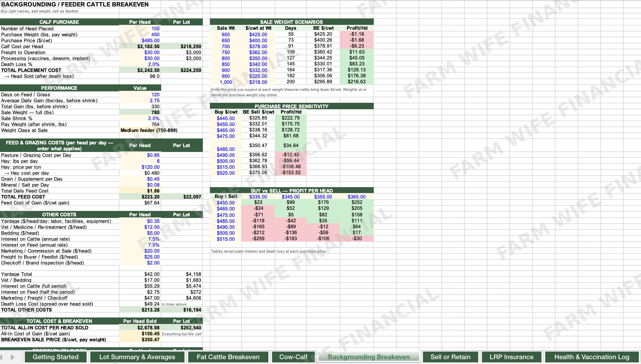This screenshot has width=641, height=364.
Task: Select Sale Wt 600 scenario cell
Action: tap(226, 34)
